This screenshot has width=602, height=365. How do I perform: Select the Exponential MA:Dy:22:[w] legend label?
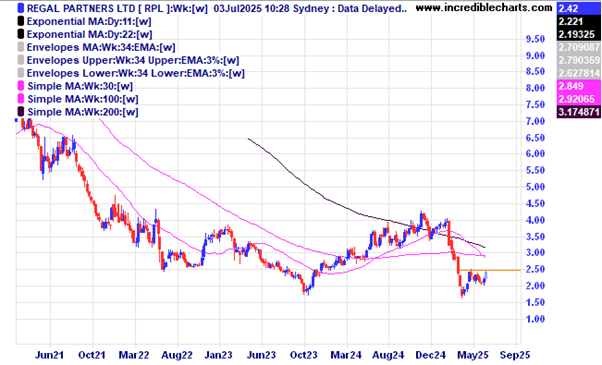[89, 35]
